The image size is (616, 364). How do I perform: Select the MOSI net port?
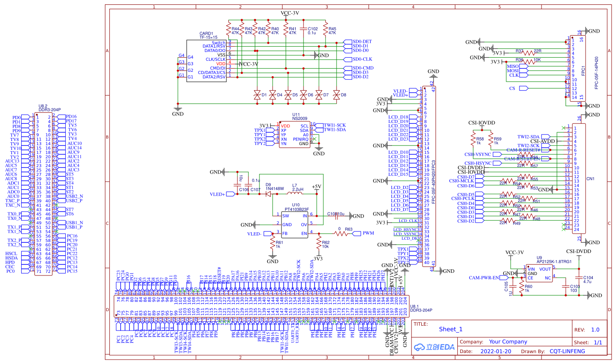point(518,71)
